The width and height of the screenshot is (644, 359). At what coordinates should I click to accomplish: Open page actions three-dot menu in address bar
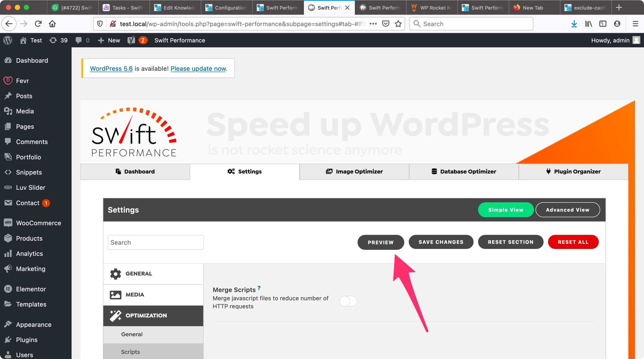click(x=373, y=24)
